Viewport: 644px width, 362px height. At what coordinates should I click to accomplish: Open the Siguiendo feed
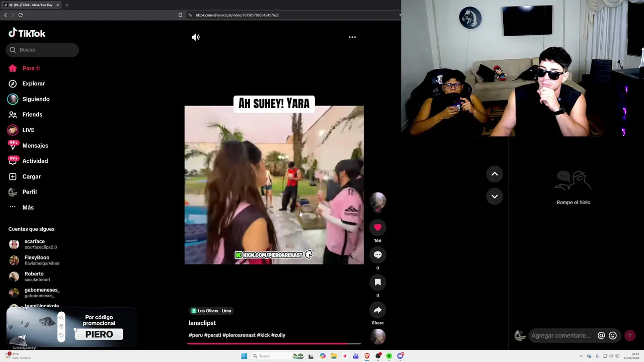click(x=36, y=99)
